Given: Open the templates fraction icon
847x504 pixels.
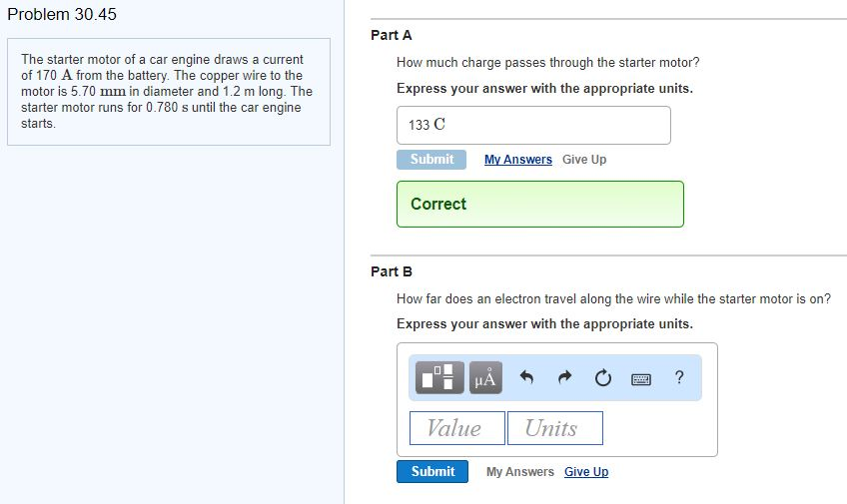Looking at the screenshot, I should pos(439,377).
